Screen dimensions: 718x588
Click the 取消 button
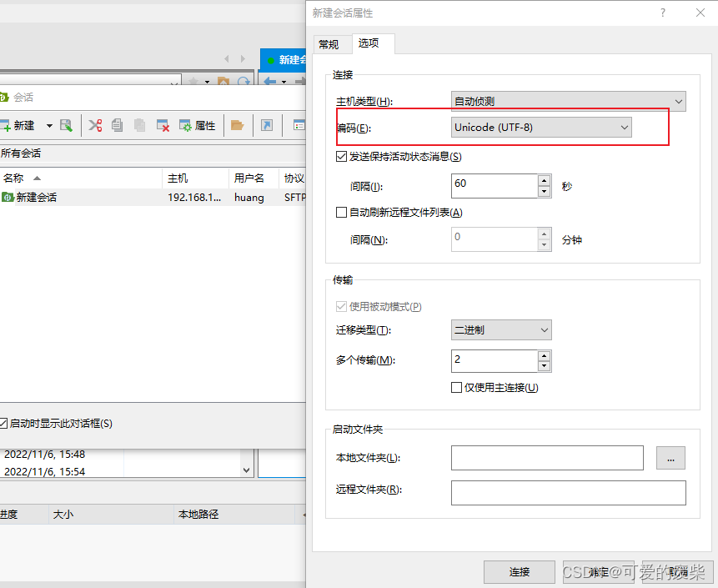(678, 572)
